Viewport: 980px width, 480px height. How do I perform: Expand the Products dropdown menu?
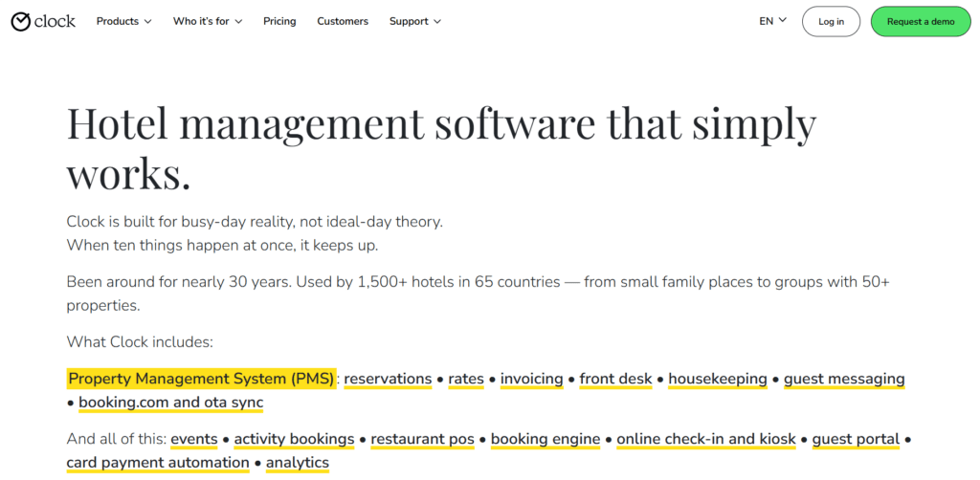[123, 21]
